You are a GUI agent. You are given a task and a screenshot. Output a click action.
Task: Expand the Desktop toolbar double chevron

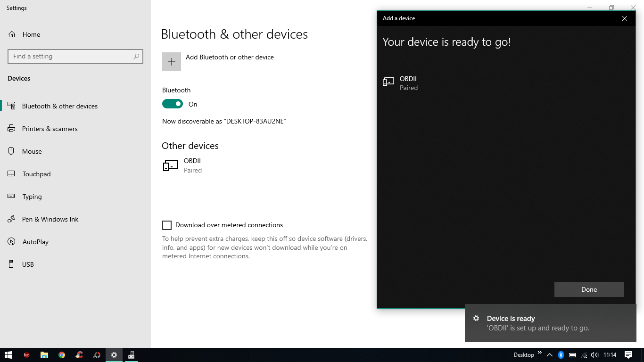(x=540, y=353)
